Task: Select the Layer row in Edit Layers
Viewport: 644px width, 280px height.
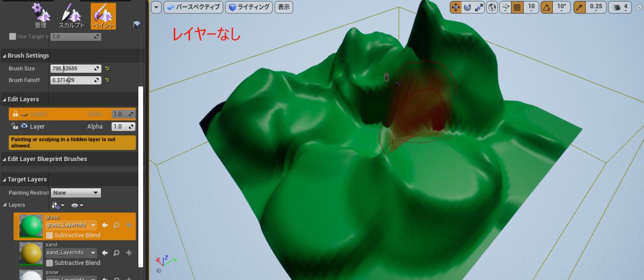Action: [x=72, y=127]
